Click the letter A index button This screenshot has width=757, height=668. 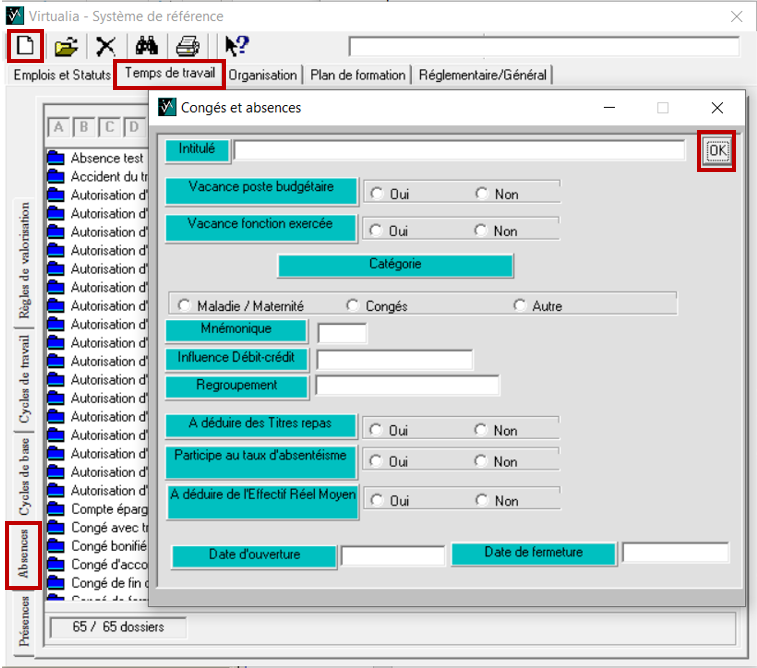(58, 127)
